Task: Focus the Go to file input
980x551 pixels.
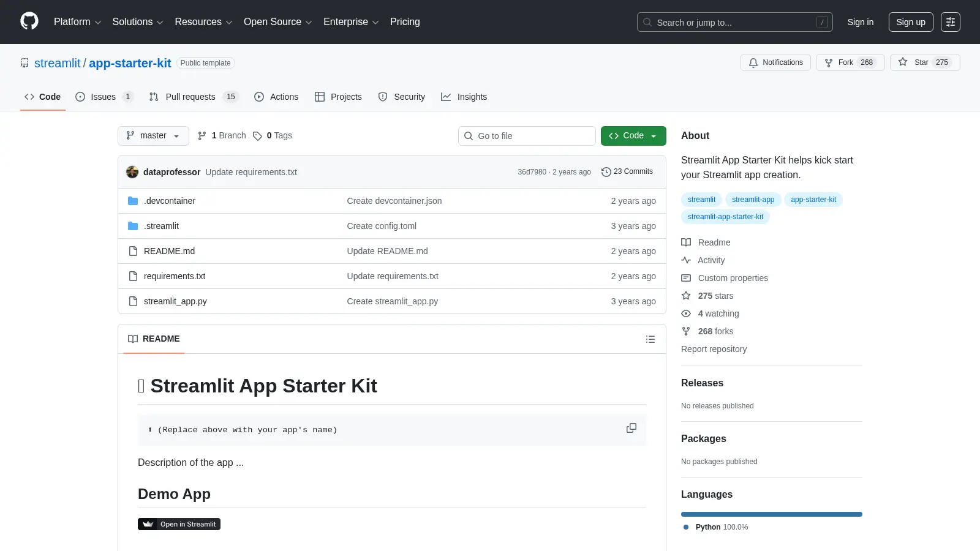Action: click(x=527, y=136)
